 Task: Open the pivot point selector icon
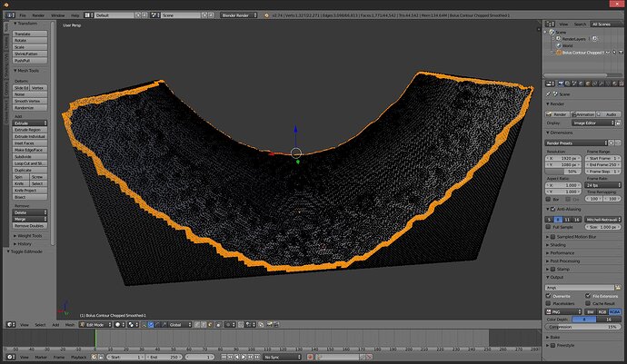pos(133,324)
